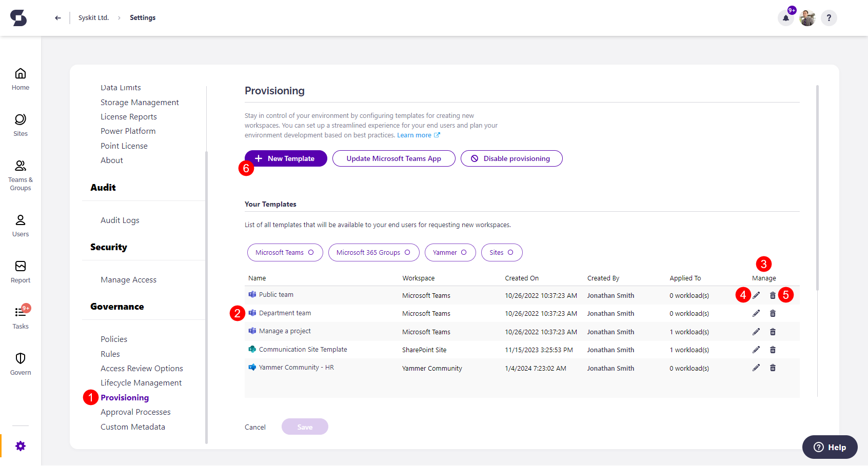This screenshot has height=466, width=868.
Task: Open the notifications bell
Action: point(786,17)
